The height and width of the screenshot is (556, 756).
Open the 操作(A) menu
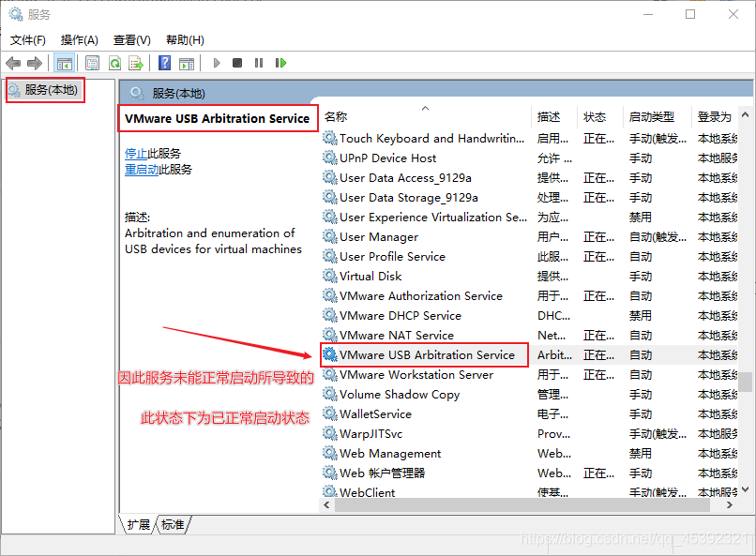(80, 40)
